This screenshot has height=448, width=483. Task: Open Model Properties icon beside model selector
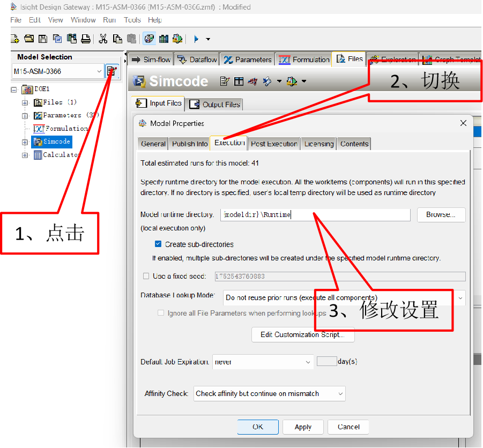click(x=112, y=71)
